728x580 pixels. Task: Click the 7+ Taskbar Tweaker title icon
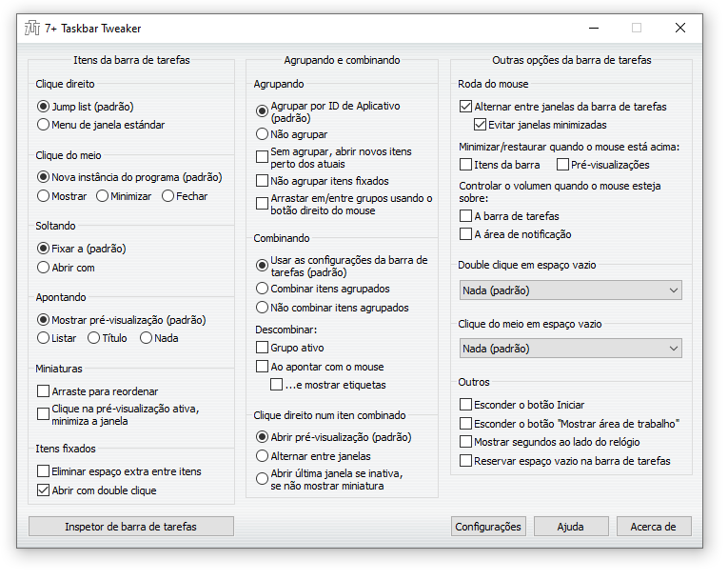tap(32, 28)
